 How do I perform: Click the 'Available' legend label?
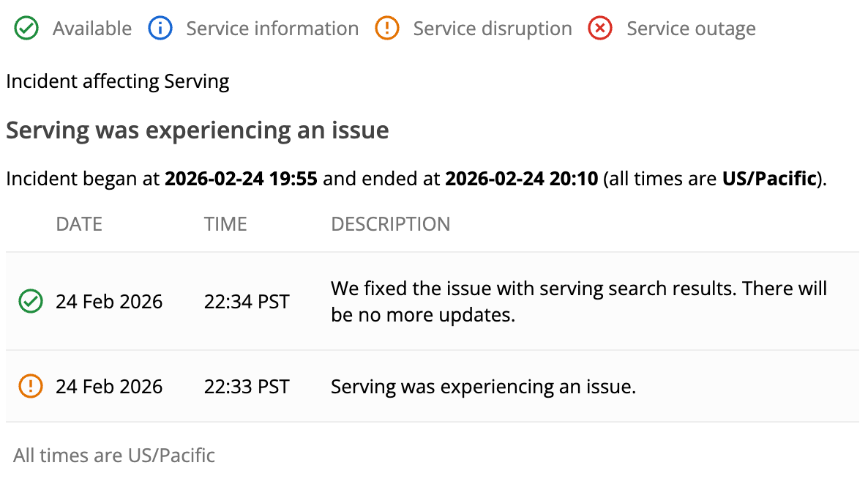tap(92, 29)
